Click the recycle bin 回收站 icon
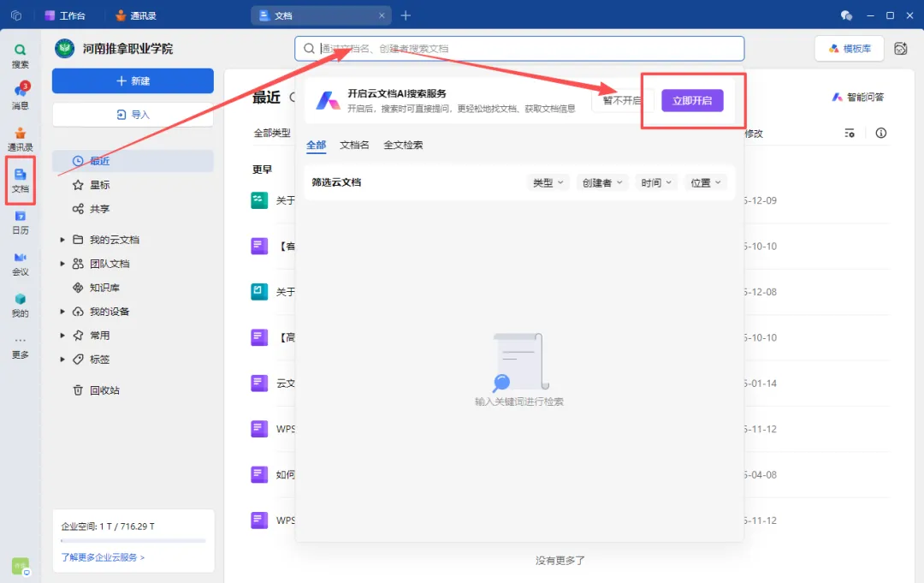 click(x=78, y=390)
